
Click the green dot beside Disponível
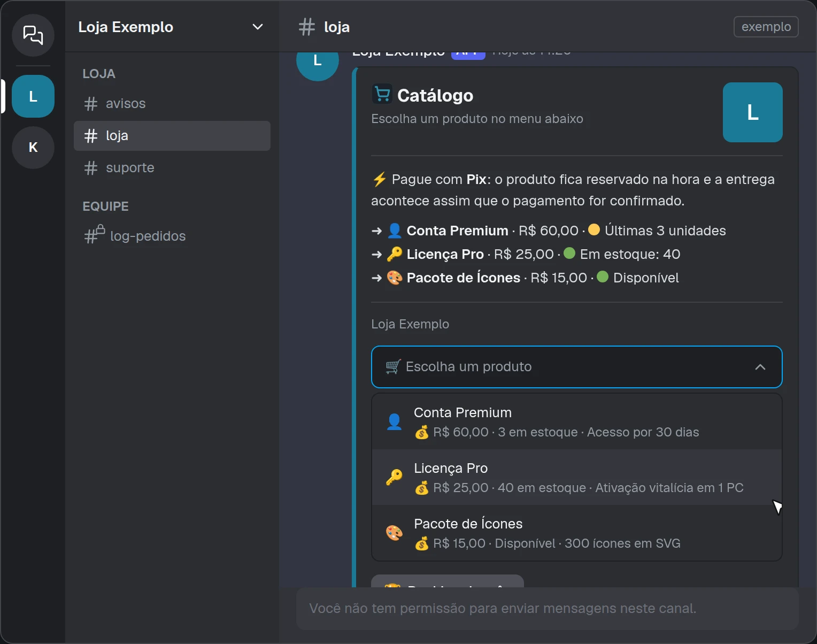603,277
